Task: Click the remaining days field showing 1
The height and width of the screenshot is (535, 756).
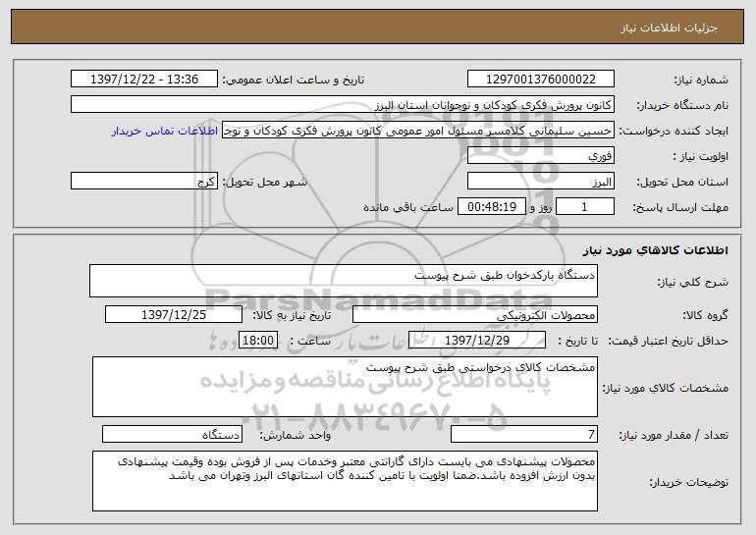Action: click(x=585, y=207)
